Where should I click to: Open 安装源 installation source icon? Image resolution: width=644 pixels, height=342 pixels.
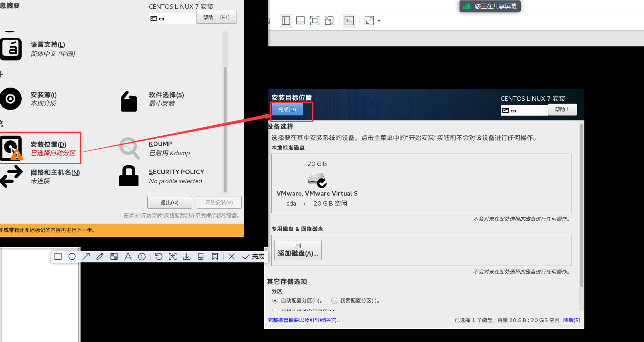[x=11, y=99]
